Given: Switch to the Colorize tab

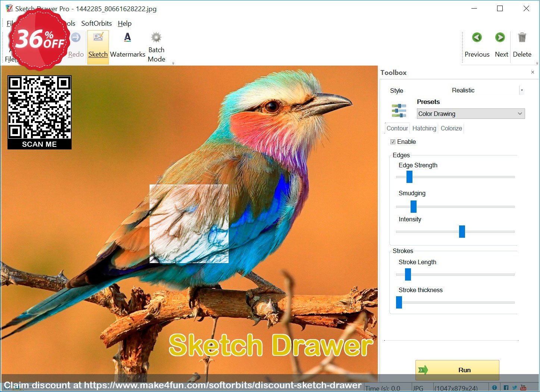Looking at the screenshot, I should [451, 128].
